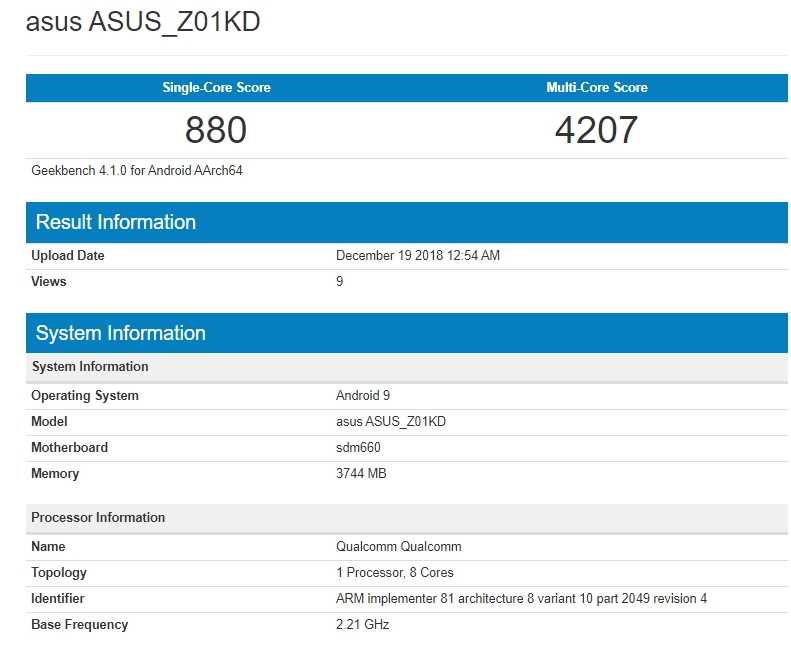Click the single-core score value 880
Screen dimensions: 791x648
click(216, 130)
